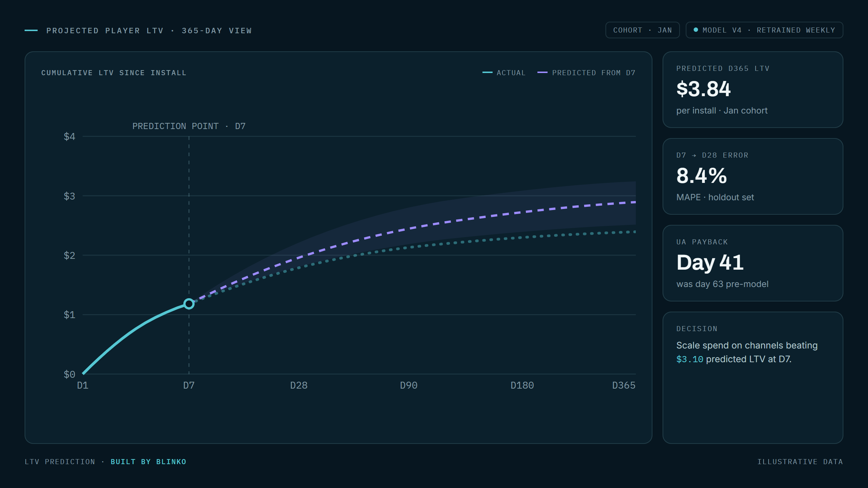The height and width of the screenshot is (488, 868).
Task: Click the status dot beside MODEL V4
Action: pyautogui.click(x=695, y=30)
